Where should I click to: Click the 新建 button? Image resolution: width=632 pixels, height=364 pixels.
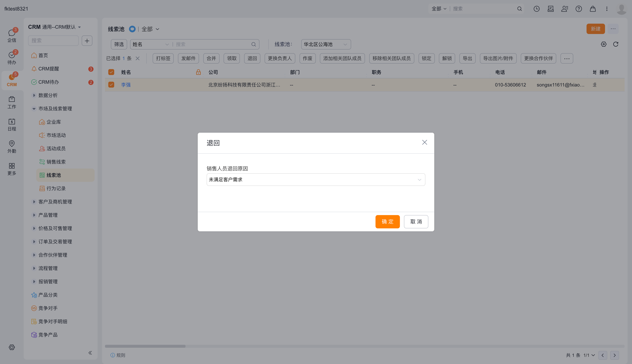[x=595, y=29]
